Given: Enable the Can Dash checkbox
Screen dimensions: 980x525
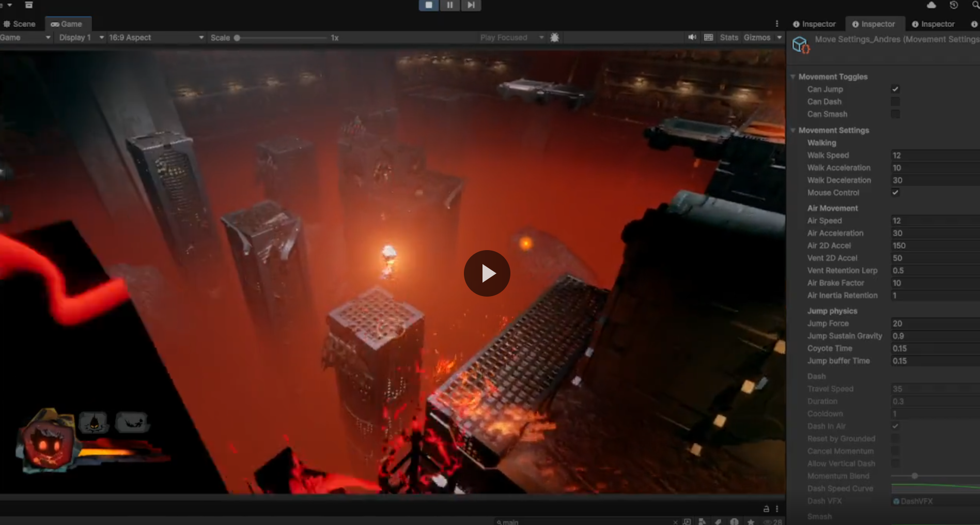Looking at the screenshot, I should click(895, 102).
